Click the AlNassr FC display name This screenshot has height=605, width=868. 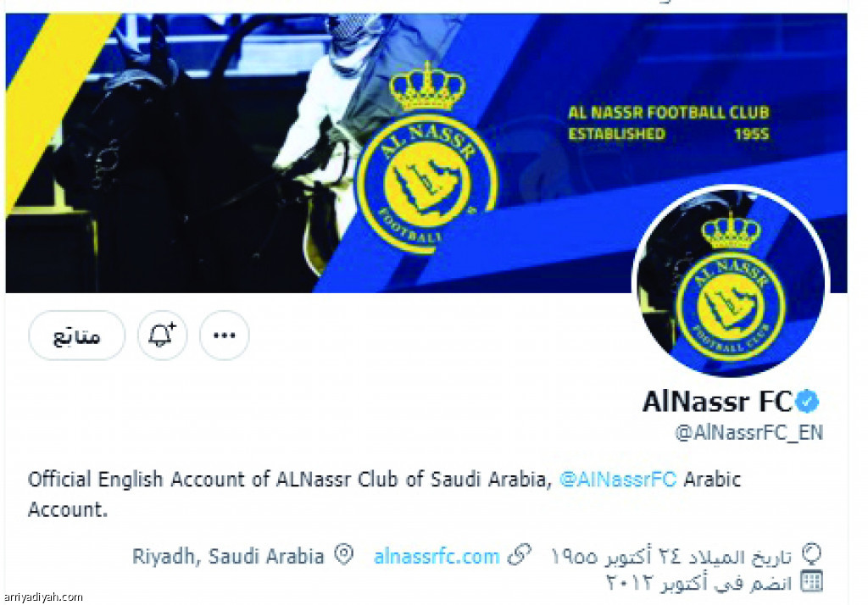point(717,402)
